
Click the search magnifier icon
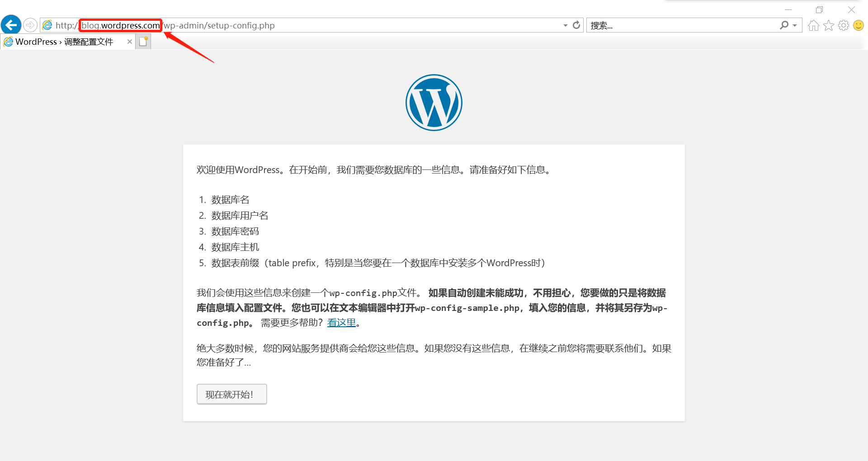tap(784, 25)
